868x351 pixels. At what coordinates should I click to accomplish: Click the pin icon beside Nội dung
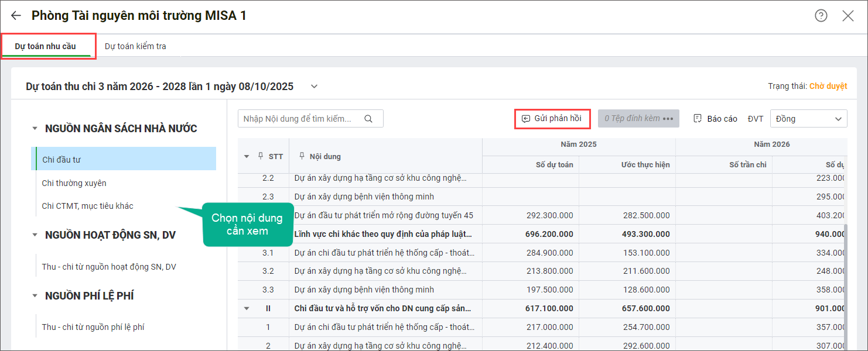tap(302, 156)
